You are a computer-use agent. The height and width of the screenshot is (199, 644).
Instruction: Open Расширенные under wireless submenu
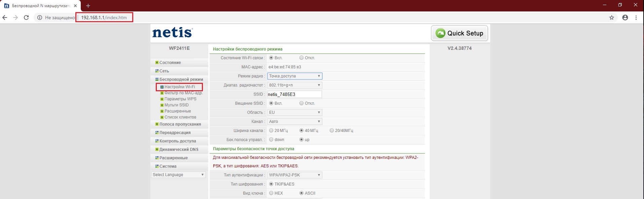(x=178, y=111)
